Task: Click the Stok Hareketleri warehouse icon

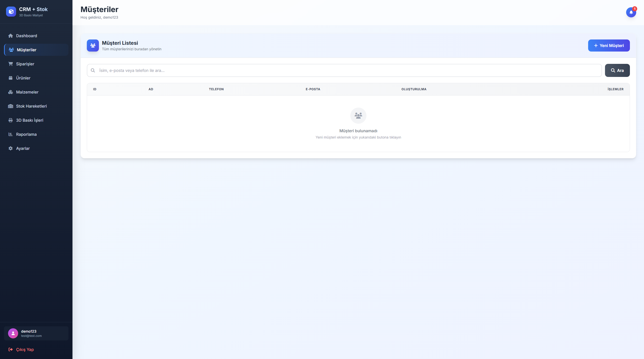Action: [x=11, y=106]
